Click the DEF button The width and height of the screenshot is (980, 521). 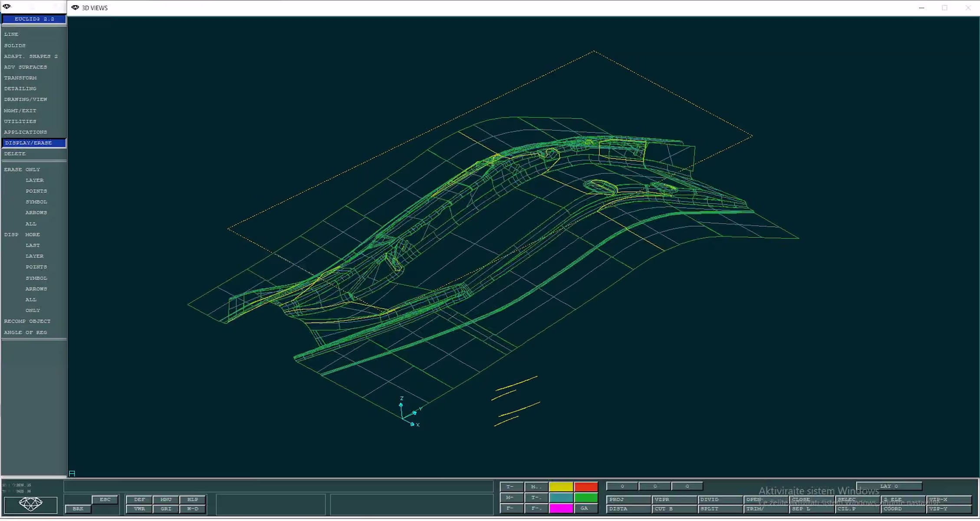click(x=139, y=500)
